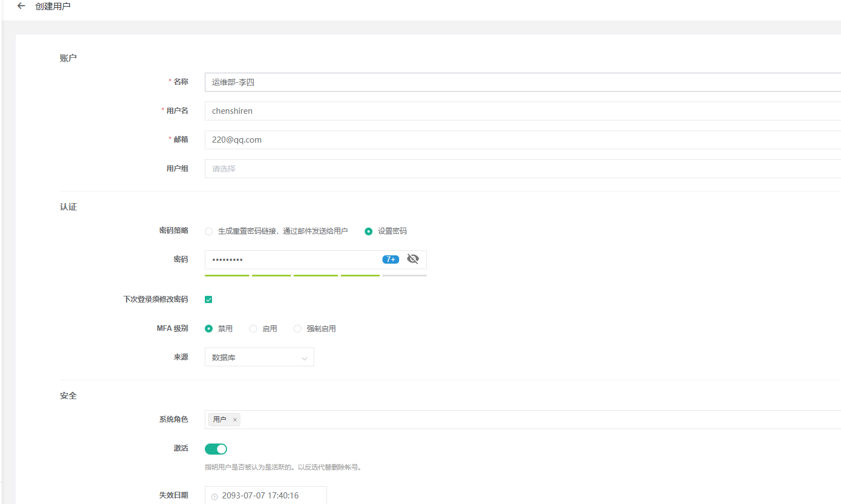Open the 用户组 select field
This screenshot has height=504, width=841.
(523, 169)
